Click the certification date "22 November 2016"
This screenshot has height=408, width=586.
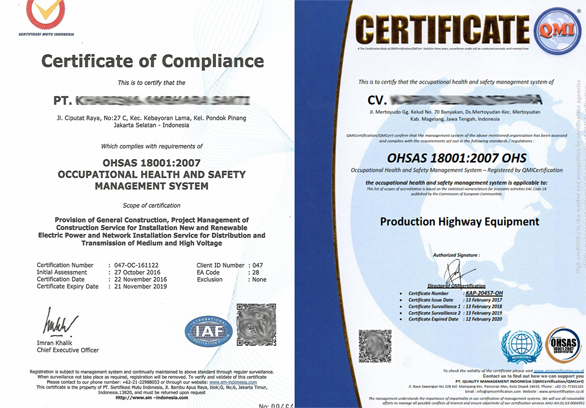click(x=141, y=279)
